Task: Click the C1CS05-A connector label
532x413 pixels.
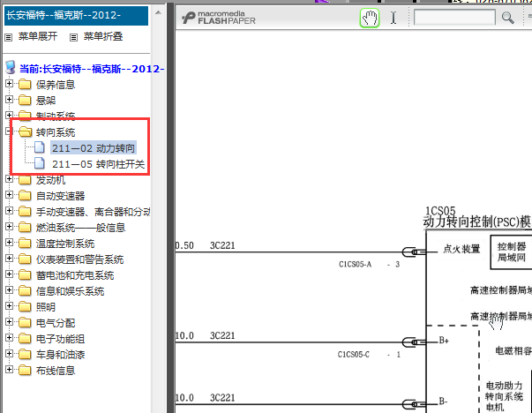Action: (355, 265)
